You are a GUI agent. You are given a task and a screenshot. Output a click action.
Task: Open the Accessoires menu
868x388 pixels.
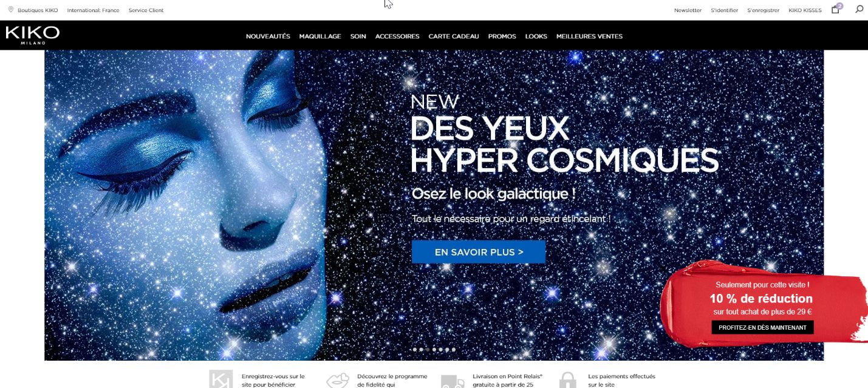tap(397, 36)
